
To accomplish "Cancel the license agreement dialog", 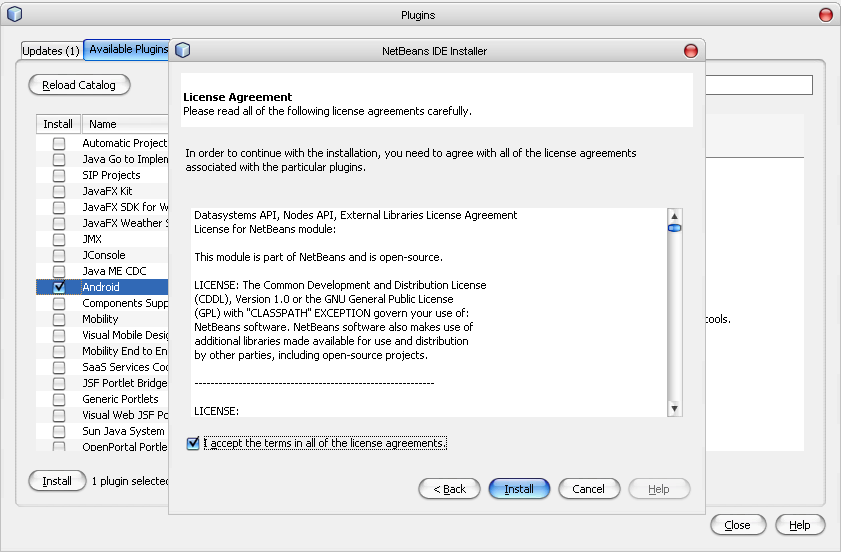I will [x=588, y=489].
